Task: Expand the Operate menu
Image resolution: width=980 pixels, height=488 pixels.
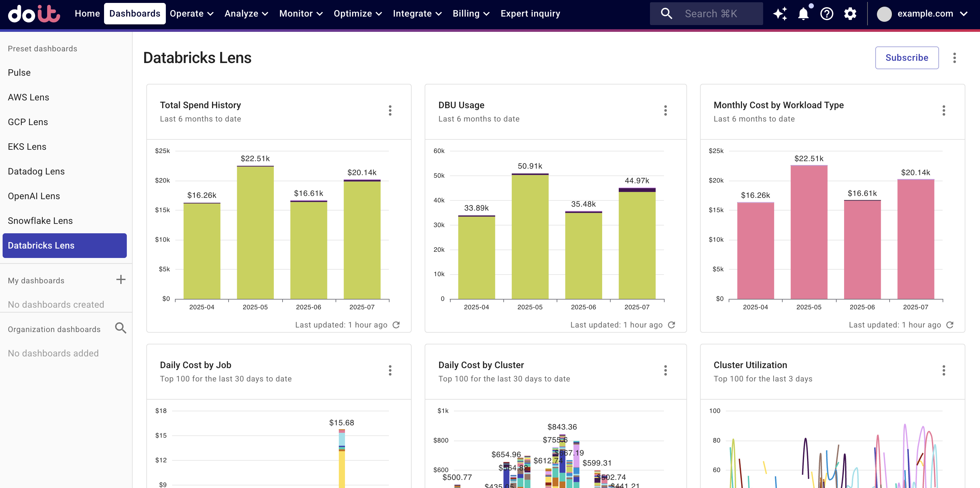Action: tap(192, 14)
